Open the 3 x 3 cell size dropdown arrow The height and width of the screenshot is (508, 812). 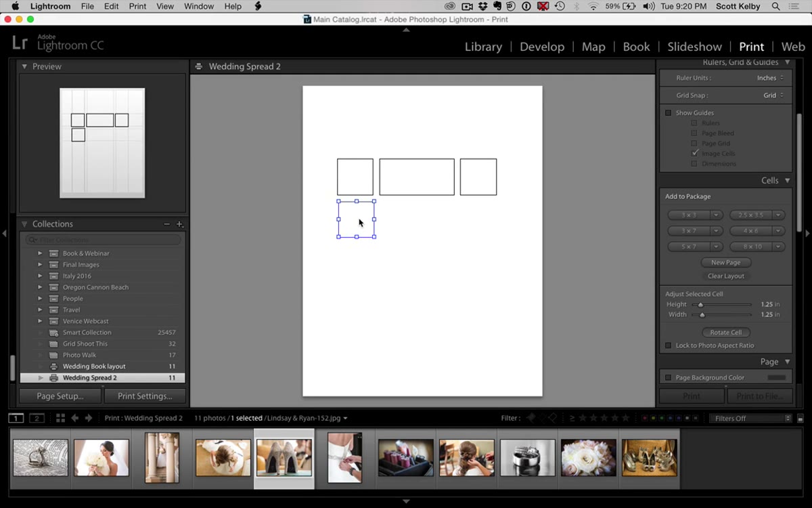[x=717, y=215]
